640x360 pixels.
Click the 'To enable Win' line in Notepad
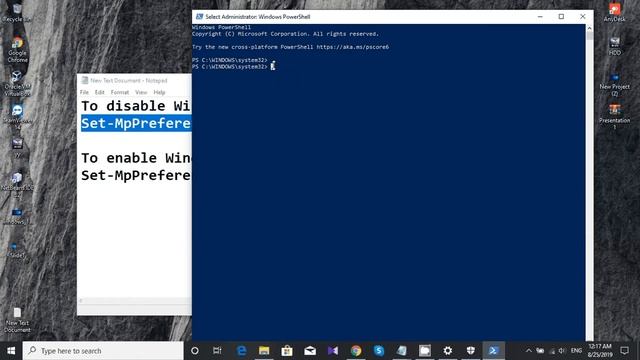pos(136,158)
